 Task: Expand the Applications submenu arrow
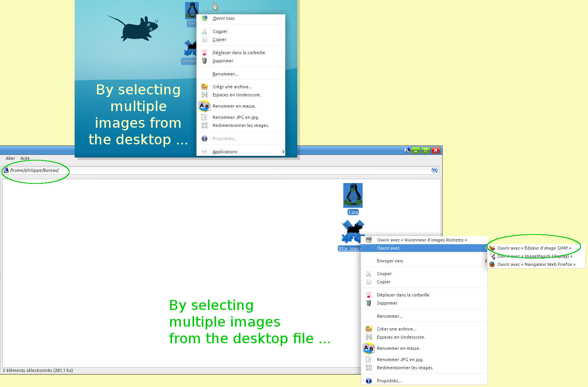coord(283,152)
